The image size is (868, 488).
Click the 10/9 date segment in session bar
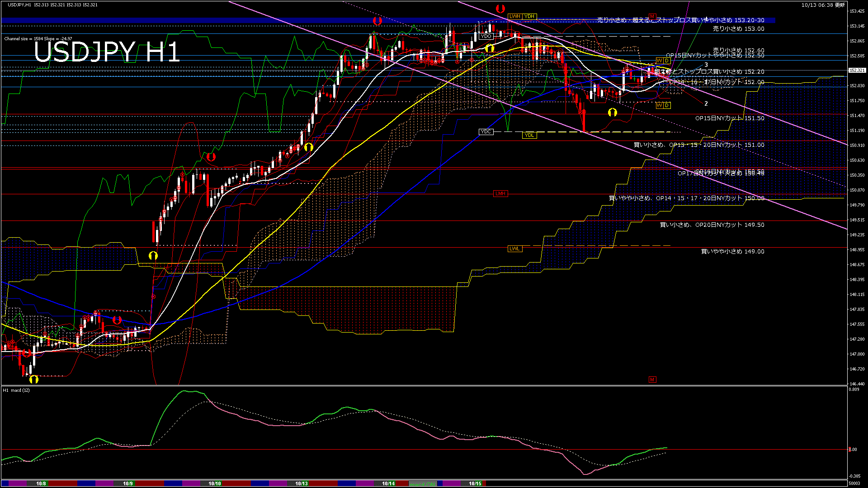[x=128, y=483]
